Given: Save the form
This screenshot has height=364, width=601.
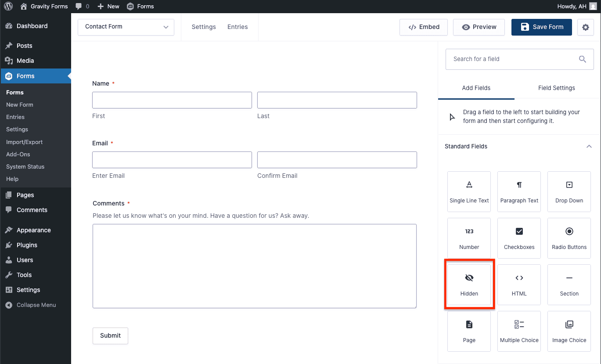Looking at the screenshot, I should click(541, 27).
